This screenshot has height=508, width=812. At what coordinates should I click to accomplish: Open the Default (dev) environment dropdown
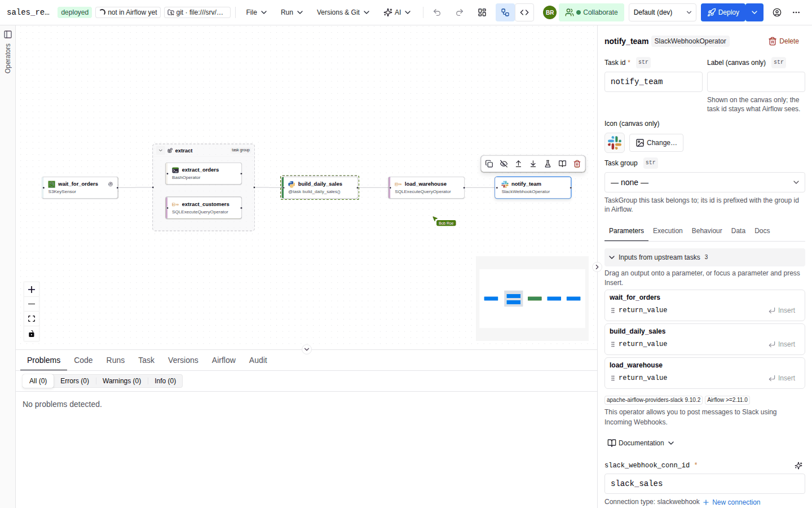(x=663, y=12)
